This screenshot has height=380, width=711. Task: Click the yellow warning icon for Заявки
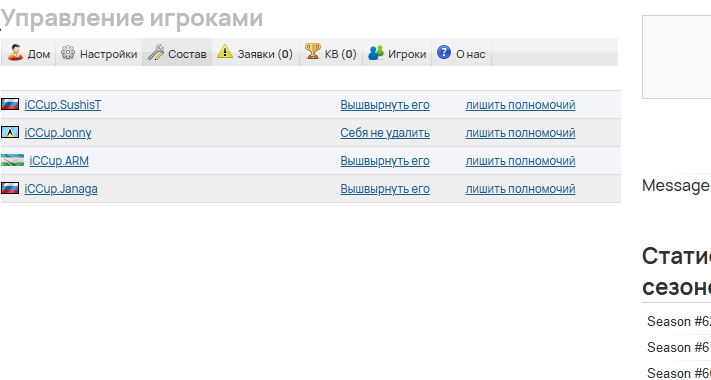[x=224, y=51]
